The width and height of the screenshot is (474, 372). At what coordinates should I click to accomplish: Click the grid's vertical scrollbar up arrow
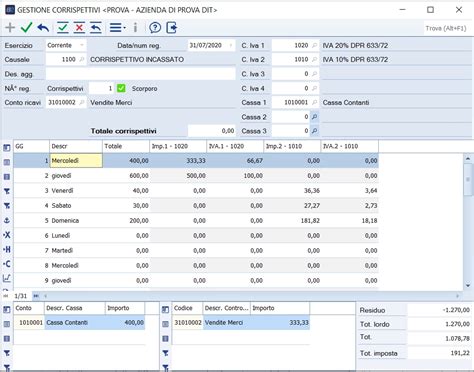[468, 159]
